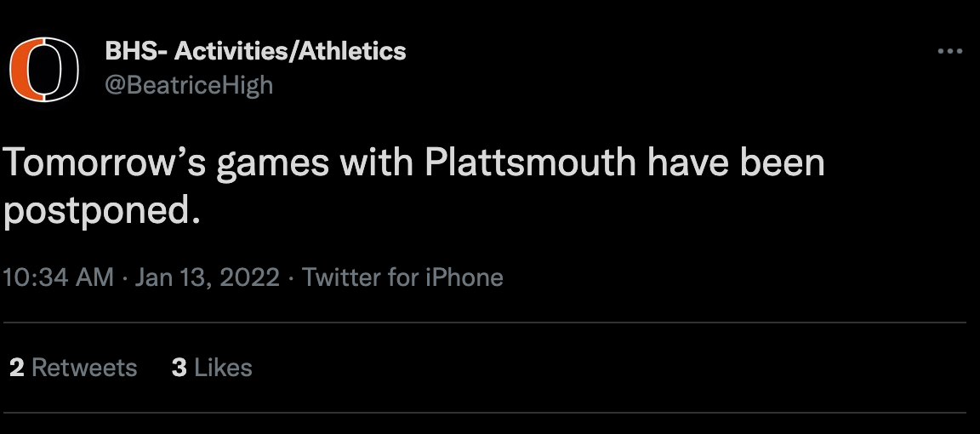Click the word iPhone in the source label

(x=464, y=277)
